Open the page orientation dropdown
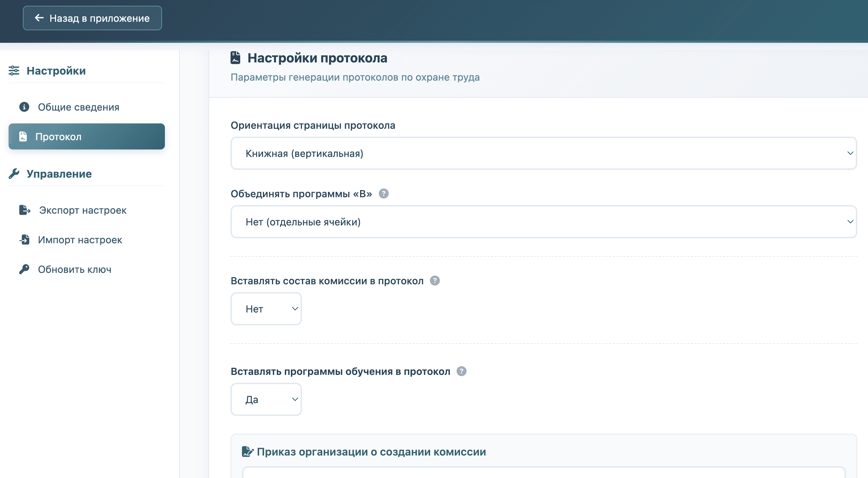Screen dimensions: 868x478 544,153
